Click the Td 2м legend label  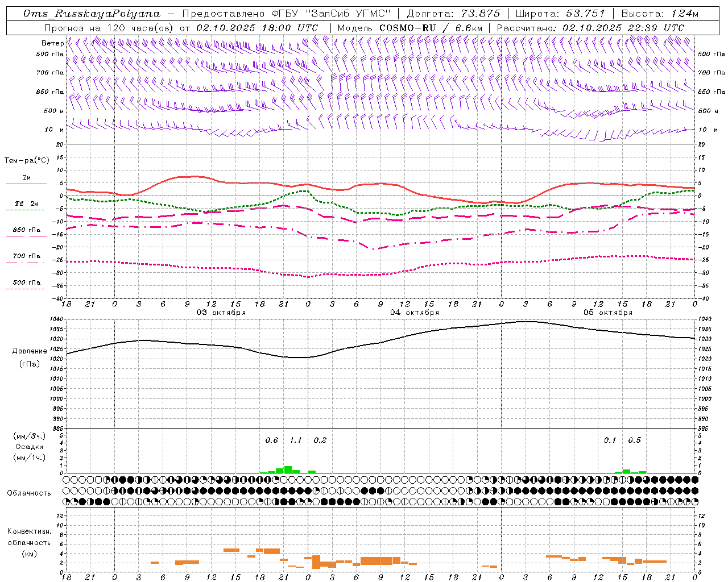pyautogui.click(x=27, y=203)
